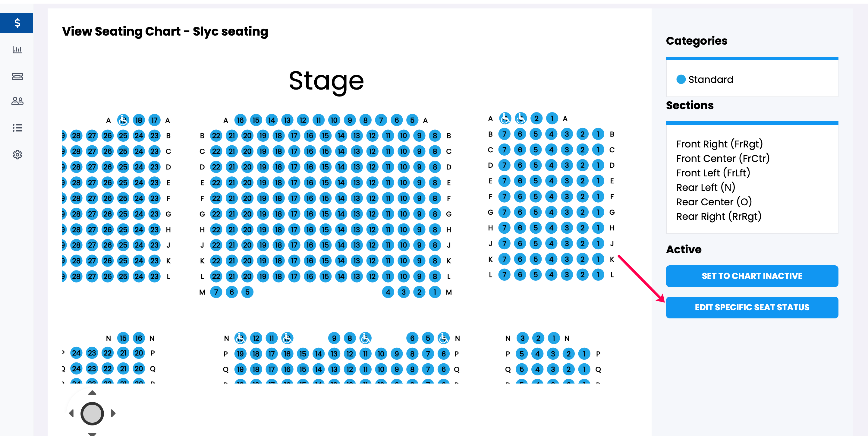Click the pan control center circle
868x436 pixels.
pos(92,413)
